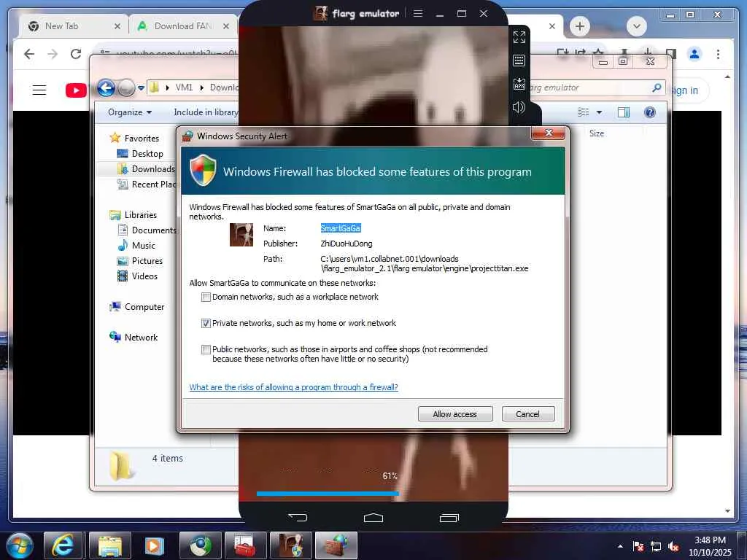747x560 pixels.
Task: Launch Internet Explorer from taskbar
Action: click(63, 545)
